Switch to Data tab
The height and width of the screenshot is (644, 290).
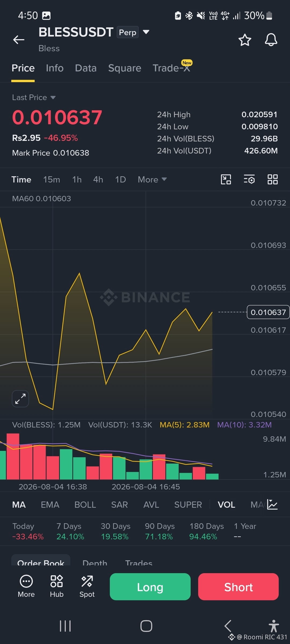tap(86, 68)
